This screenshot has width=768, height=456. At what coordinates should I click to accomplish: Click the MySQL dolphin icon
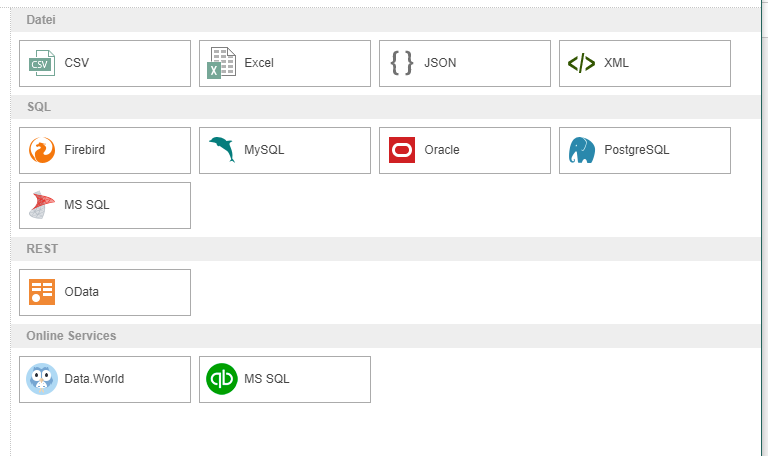(x=222, y=149)
